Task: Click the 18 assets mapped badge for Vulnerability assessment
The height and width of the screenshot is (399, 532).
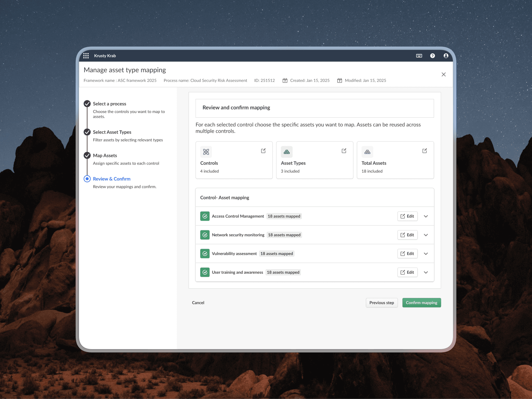Action: coord(277,254)
